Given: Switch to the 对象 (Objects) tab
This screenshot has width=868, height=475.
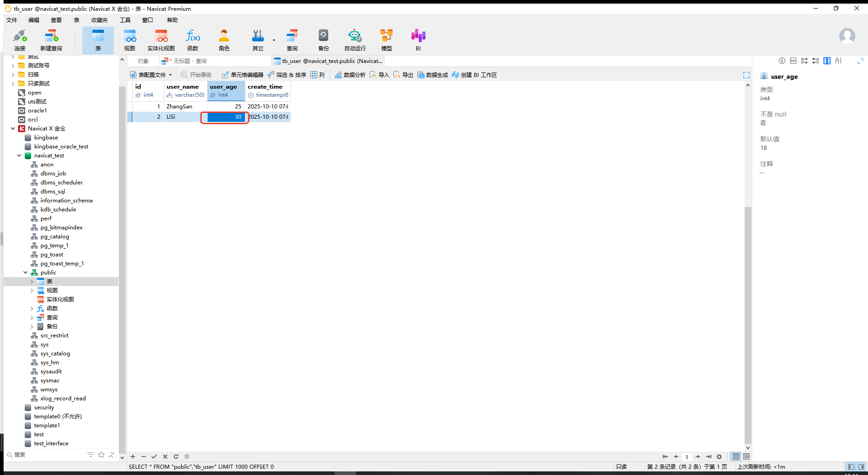Looking at the screenshot, I should click(x=143, y=61).
